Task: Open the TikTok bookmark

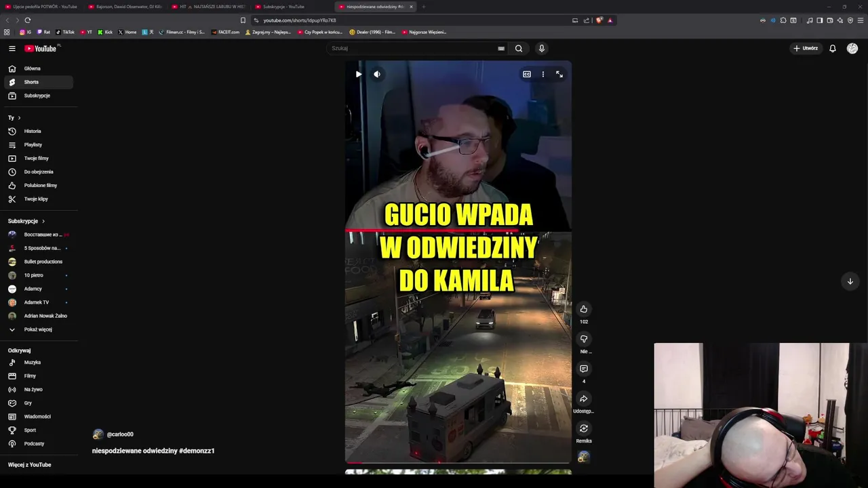Action: tap(65, 32)
